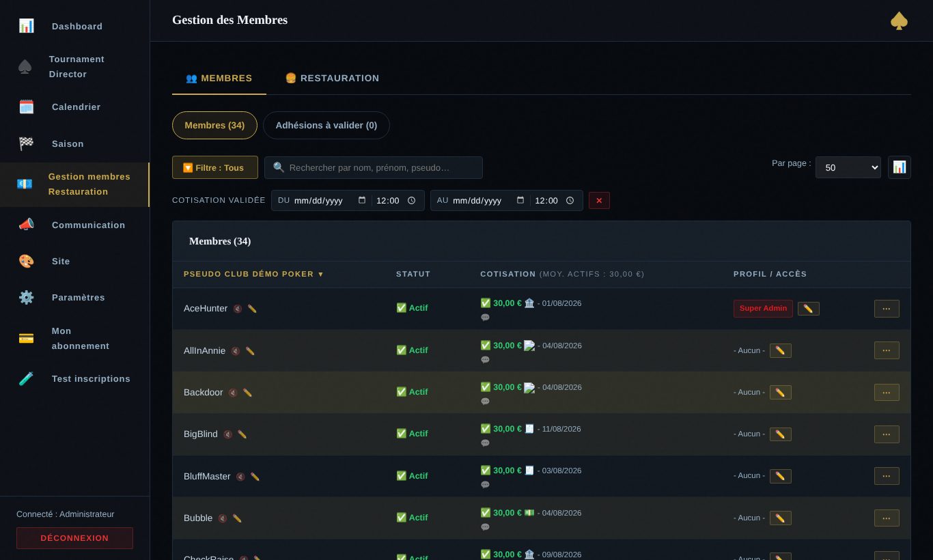933x560 pixels.
Task: Open the comment bubble under BluffMaster's cotisation
Action: coord(485,485)
